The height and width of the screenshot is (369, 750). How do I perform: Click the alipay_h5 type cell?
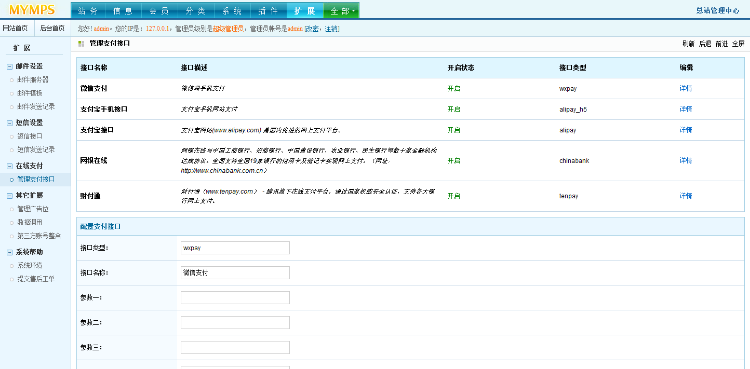[573, 109]
